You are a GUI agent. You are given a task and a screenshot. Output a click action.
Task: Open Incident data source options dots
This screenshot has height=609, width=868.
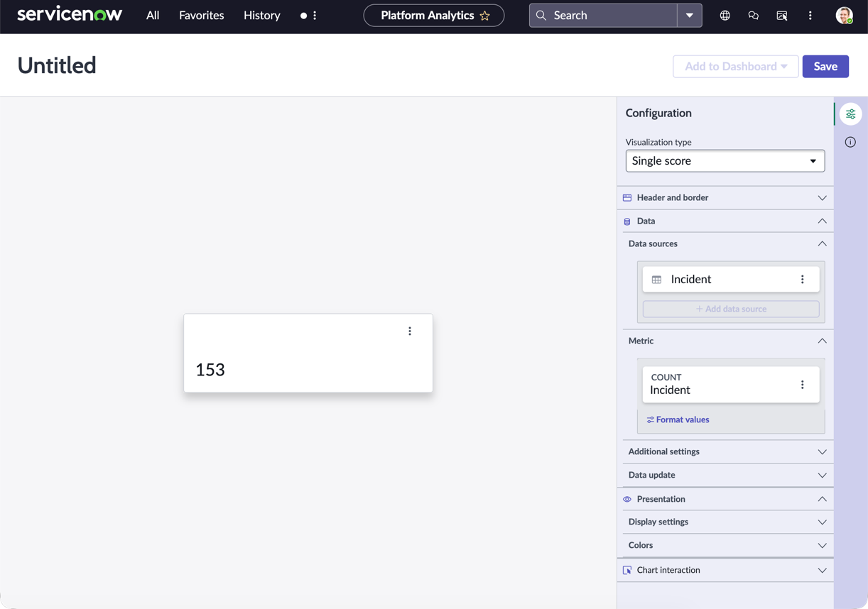(x=803, y=279)
